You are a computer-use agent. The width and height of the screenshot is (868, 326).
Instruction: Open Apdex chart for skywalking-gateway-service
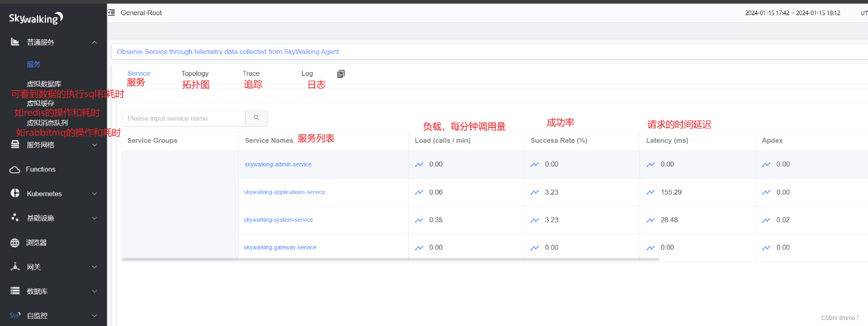766,247
